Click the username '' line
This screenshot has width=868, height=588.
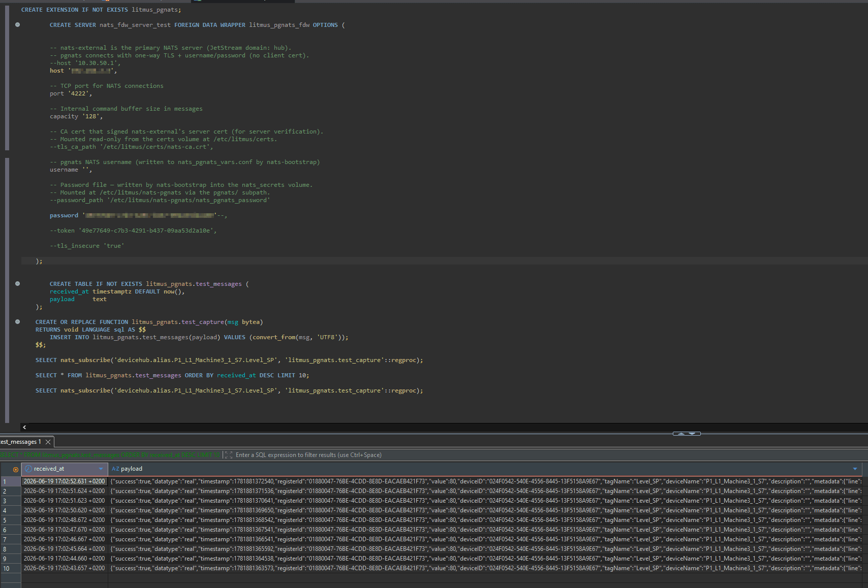click(71, 170)
